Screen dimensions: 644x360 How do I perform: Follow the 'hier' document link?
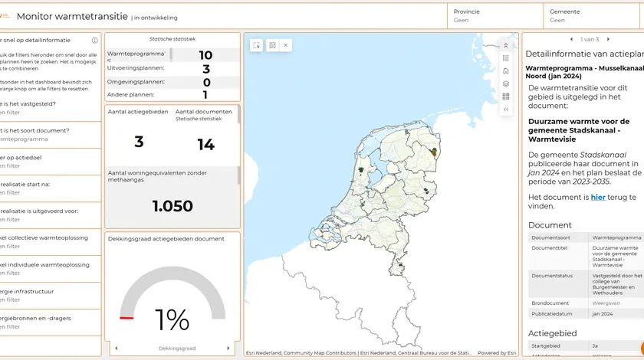[598, 198]
